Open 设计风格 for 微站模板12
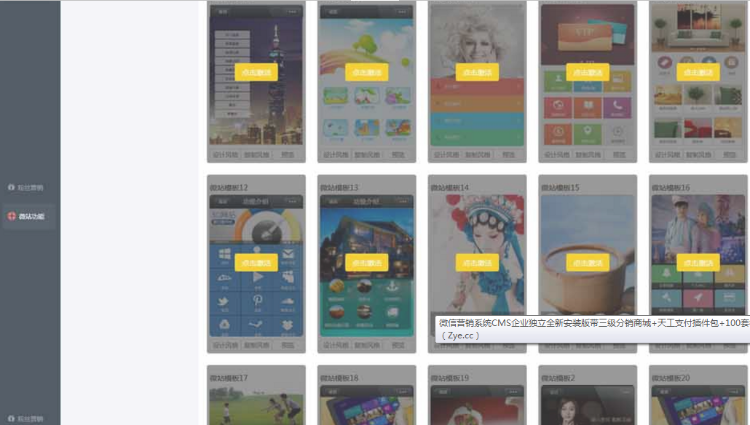Screen dimensions: 750x425 225,345
